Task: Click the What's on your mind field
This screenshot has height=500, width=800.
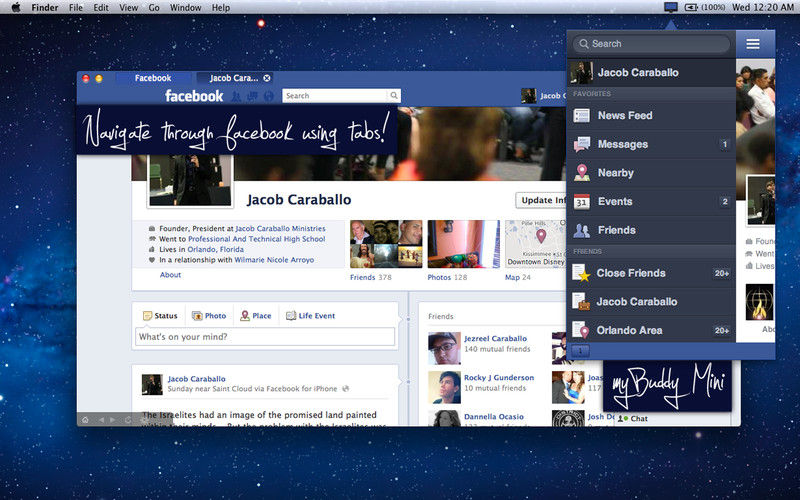Action: tap(265, 337)
